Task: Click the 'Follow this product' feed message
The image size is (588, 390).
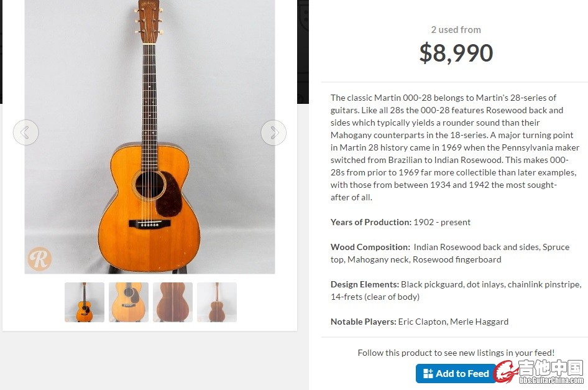Action: tap(456, 353)
